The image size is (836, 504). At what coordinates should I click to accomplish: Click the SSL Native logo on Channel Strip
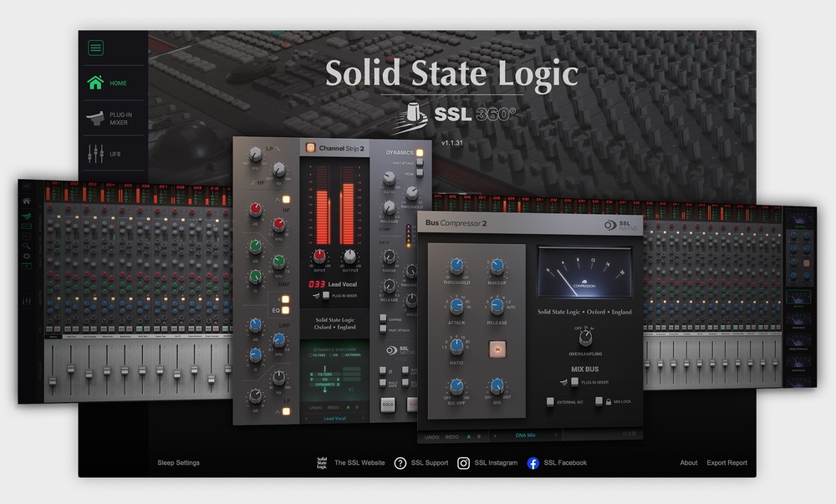tap(400, 350)
